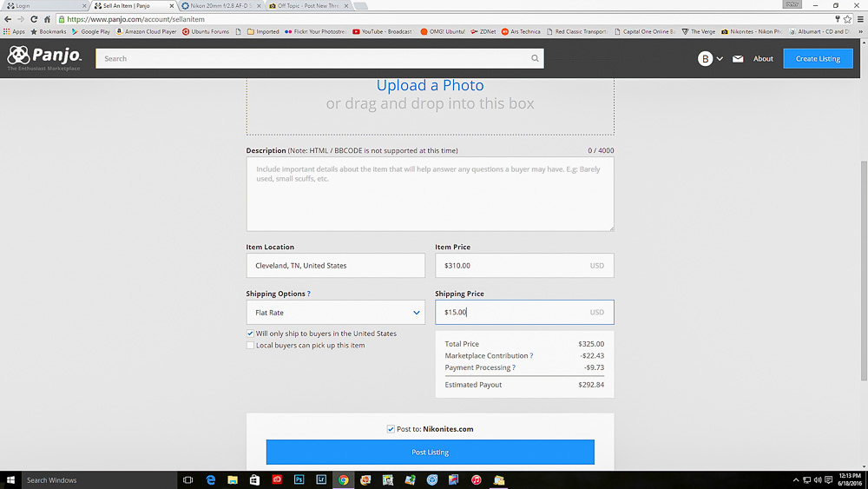Open the Flat Rate shipping options dropdown
Viewport: 868px width, 489px height.
(335, 313)
